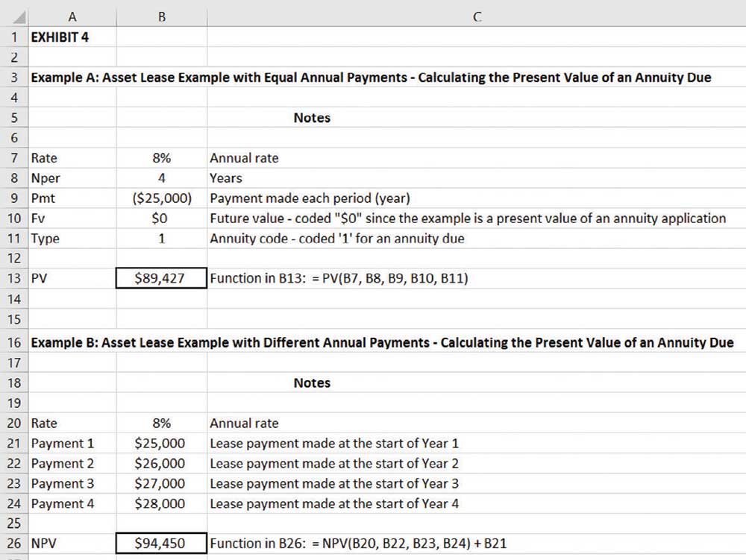Select column A header
This screenshot has width=746, height=560.
point(72,17)
